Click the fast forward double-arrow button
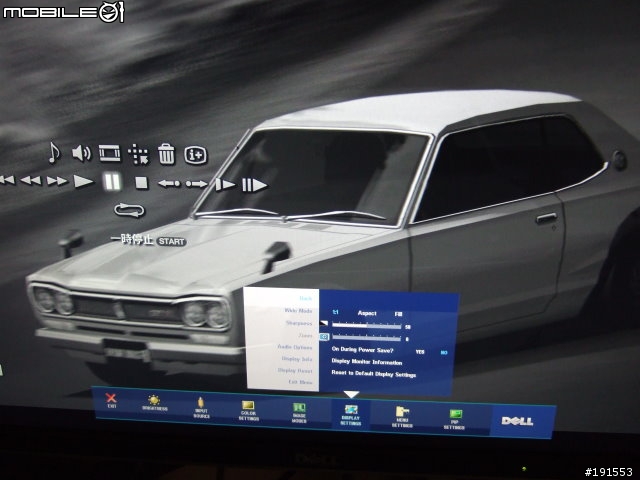Viewport: 640px width, 480px height. (x=57, y=180)
